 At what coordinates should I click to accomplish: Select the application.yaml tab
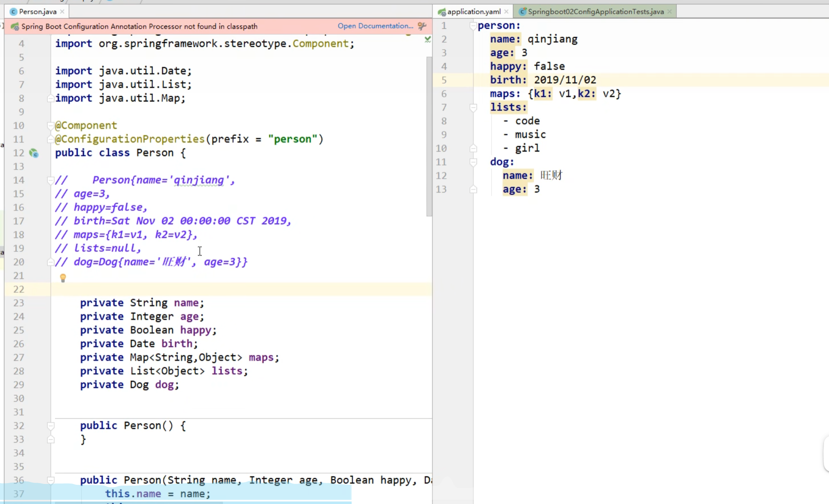click(473, 12)
